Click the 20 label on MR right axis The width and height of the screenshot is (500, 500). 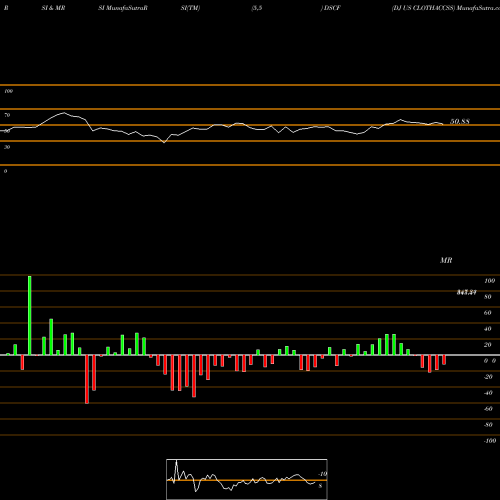click(x=488, y=345)
